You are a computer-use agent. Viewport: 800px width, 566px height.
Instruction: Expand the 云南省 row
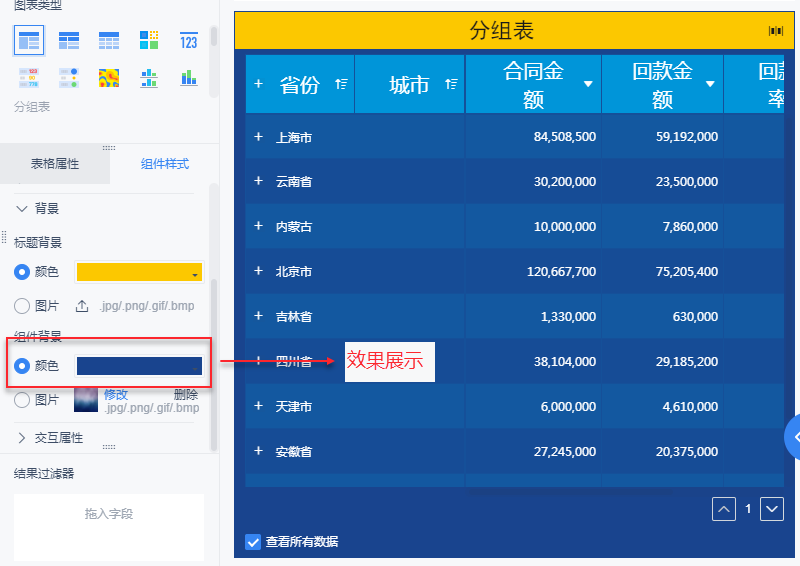coord(259,181)
